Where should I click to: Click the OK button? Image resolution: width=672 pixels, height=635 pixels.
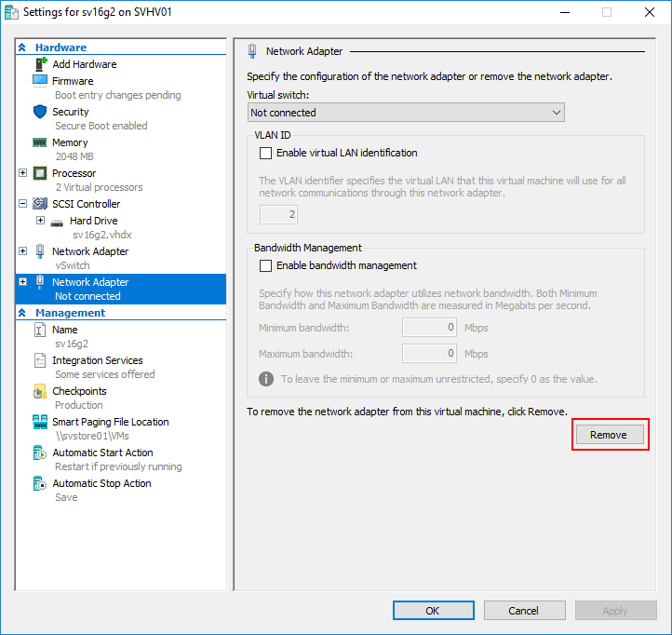(x=434, y=610)
